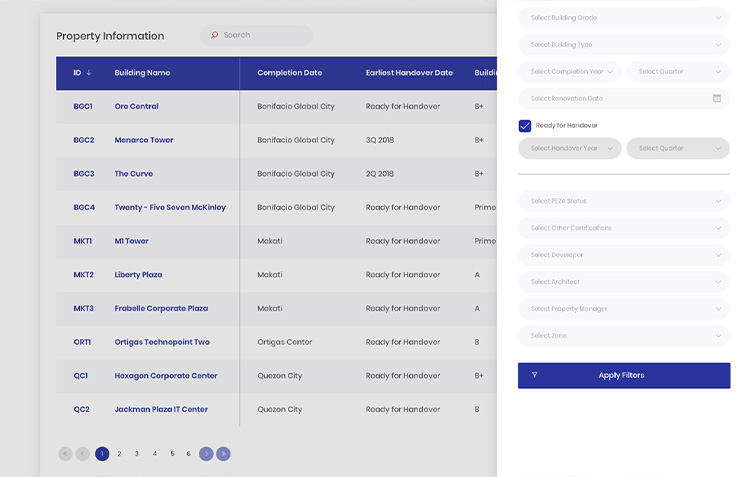
Task: Open Hexagon Corporate Center link
Action: (x=166, y=376)
